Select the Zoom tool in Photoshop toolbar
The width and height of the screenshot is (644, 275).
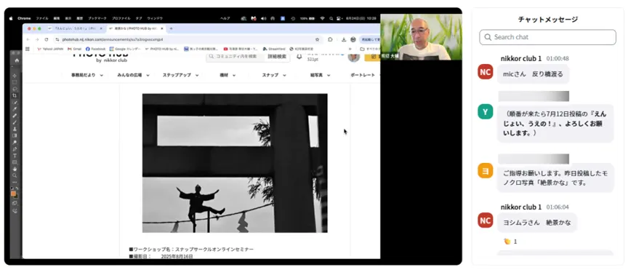click(x=15, y=175)
